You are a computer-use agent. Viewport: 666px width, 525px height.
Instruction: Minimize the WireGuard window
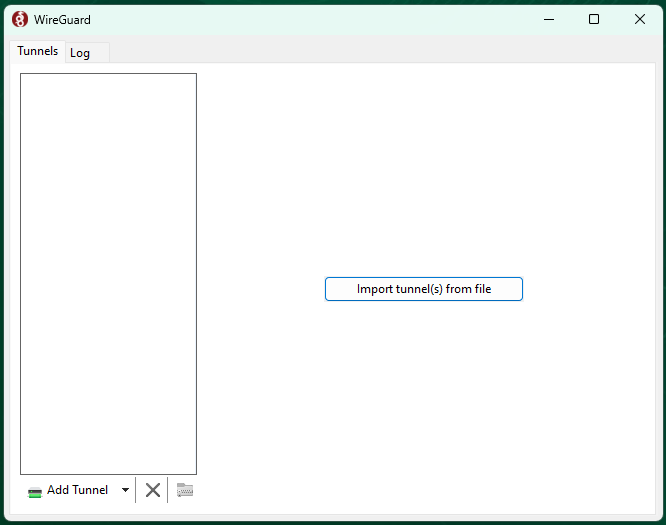click(549, 20)
